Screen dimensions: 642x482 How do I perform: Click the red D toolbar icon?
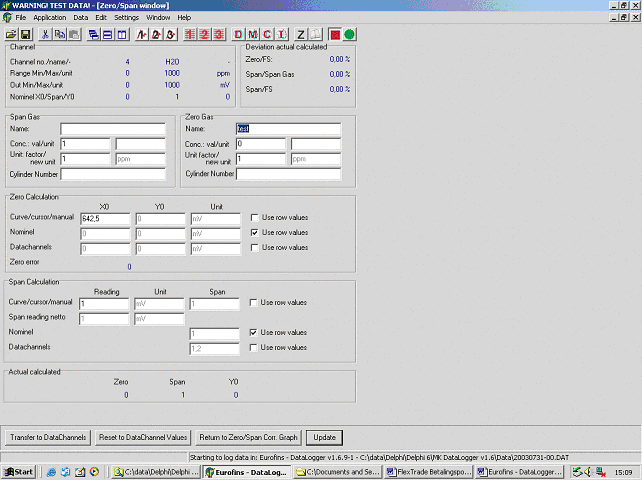tap(238, 34)
